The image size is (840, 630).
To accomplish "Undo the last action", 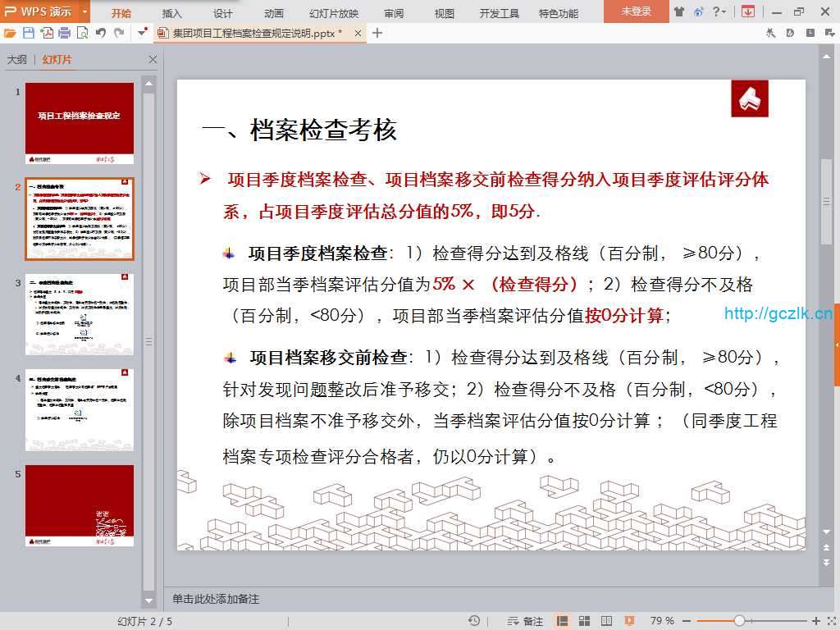I will pos(100,33).
